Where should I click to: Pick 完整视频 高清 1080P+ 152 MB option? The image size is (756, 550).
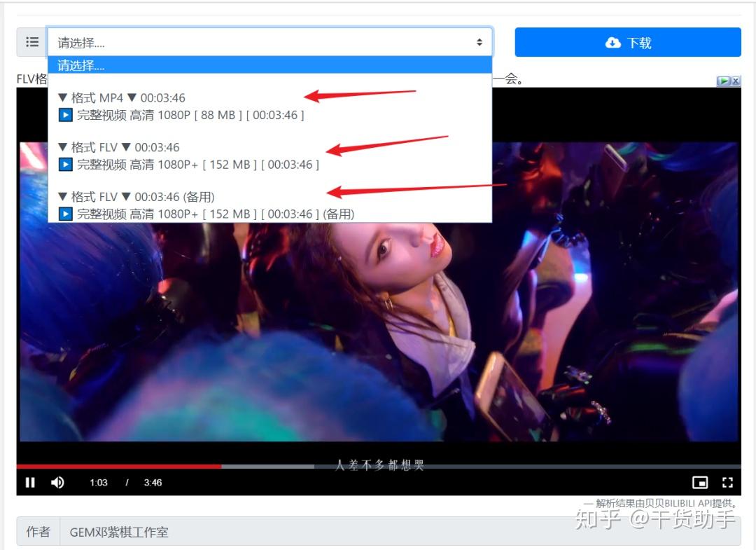point(188,165)
